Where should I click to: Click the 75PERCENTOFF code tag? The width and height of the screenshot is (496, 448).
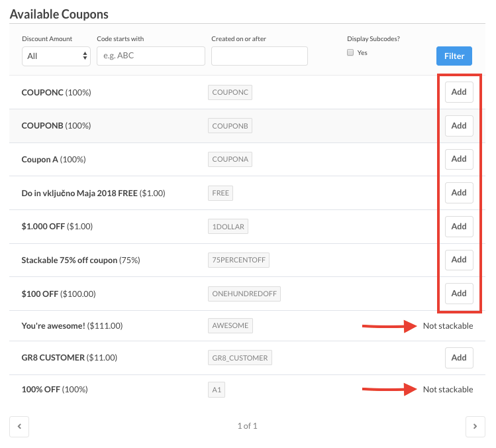click(238, 260)
